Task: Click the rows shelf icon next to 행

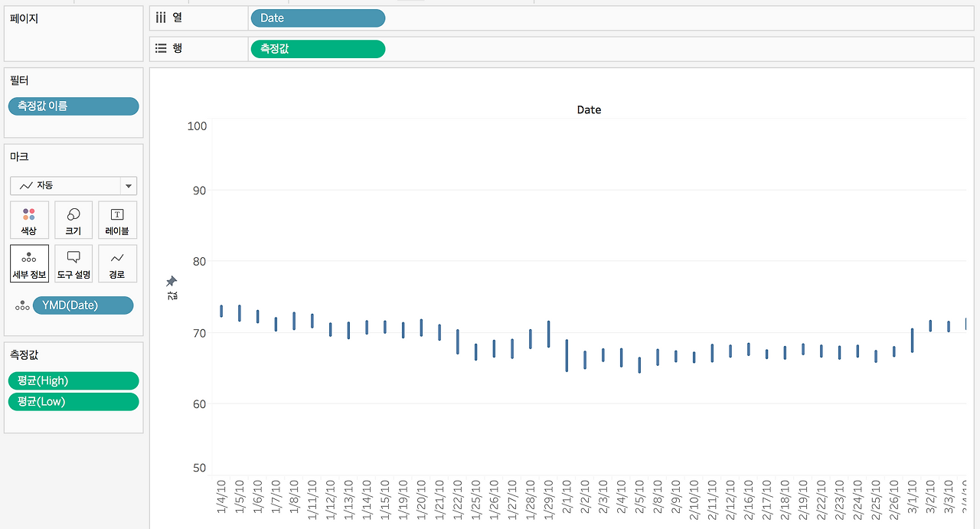Action: coord(161,48)
